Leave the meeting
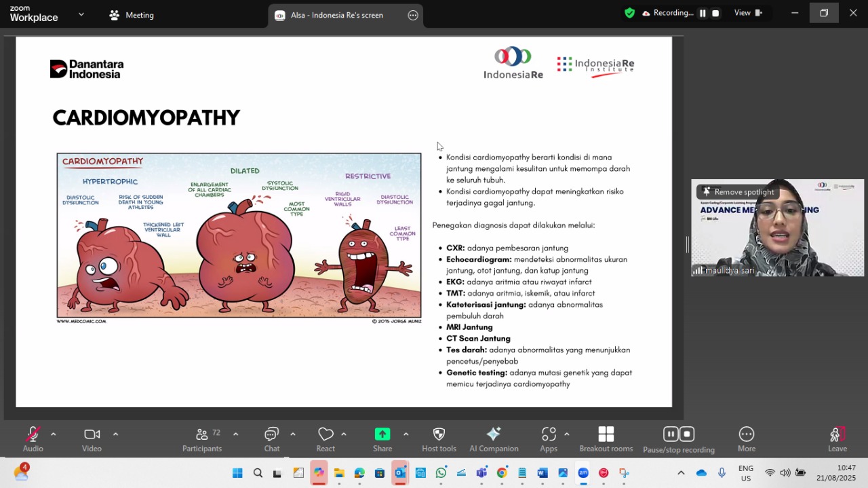Viewport: 868px width, 488px height. pos(837,438)
